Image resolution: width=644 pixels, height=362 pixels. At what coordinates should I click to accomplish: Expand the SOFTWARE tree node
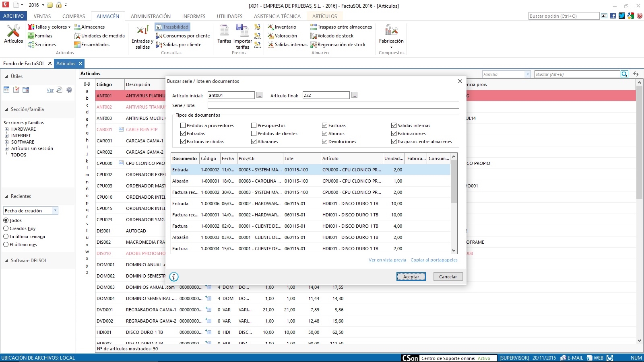(6, 142)
